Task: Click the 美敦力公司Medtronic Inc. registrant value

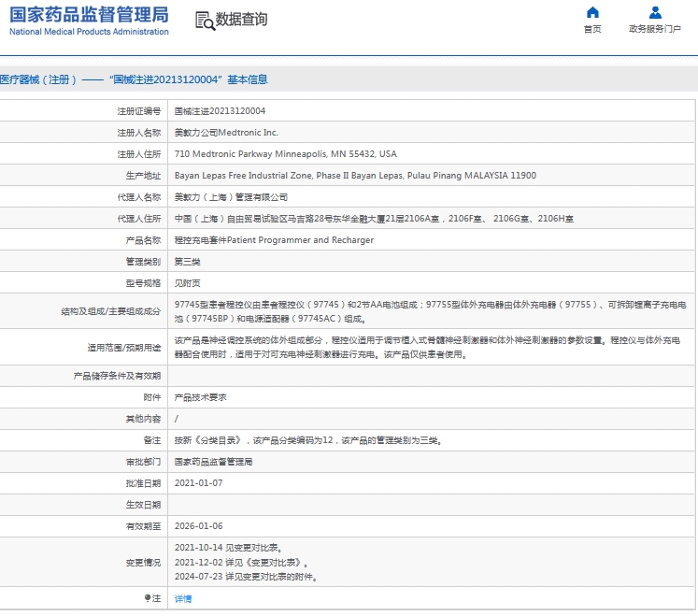Action: [226, 133]
